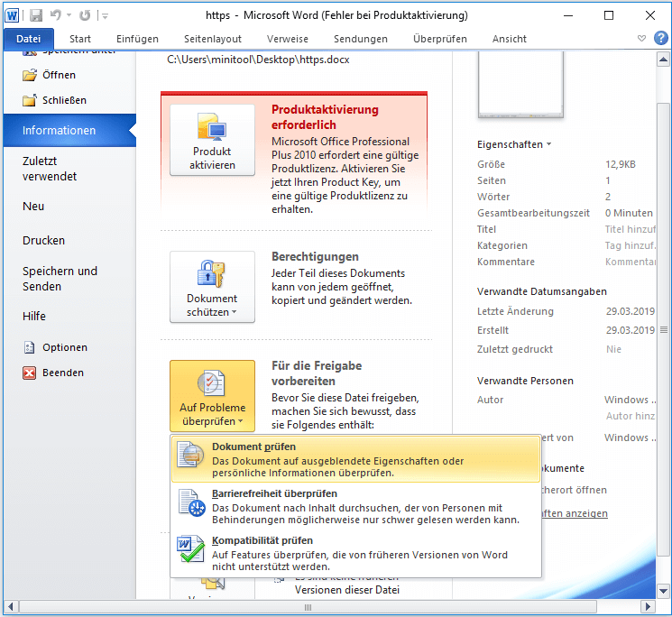Click the red Beenden exit icon
Screen dimensions: 672x617
pyautogui.click(x=29, y=373)
